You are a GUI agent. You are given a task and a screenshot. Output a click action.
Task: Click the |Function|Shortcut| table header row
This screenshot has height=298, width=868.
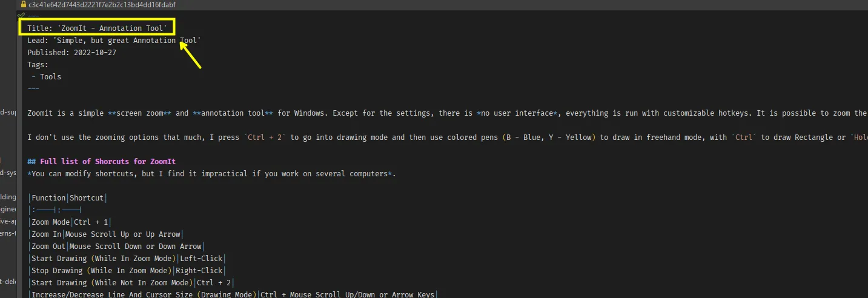[x=68, y=198]
